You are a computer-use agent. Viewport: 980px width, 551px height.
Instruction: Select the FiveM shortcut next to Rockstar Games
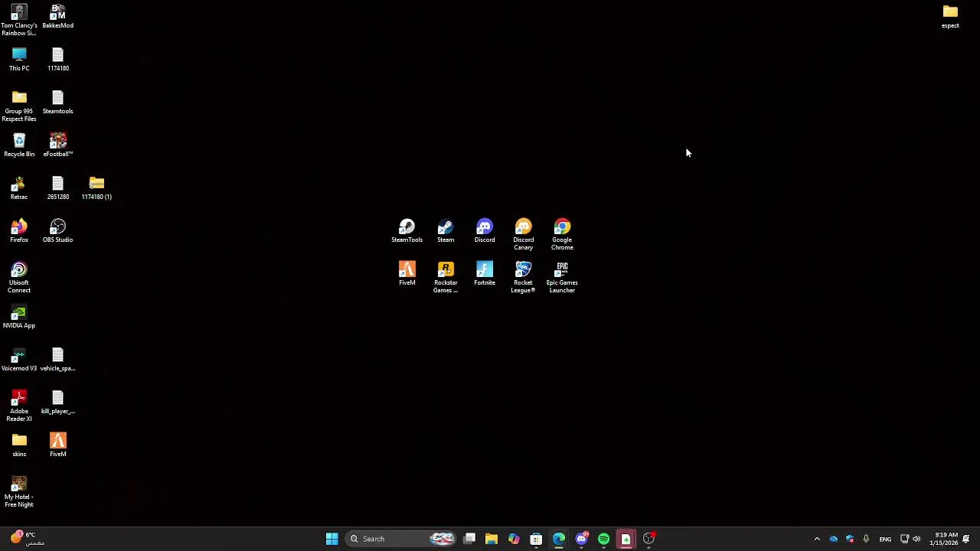pyautogui.click(x=407, y=274)
